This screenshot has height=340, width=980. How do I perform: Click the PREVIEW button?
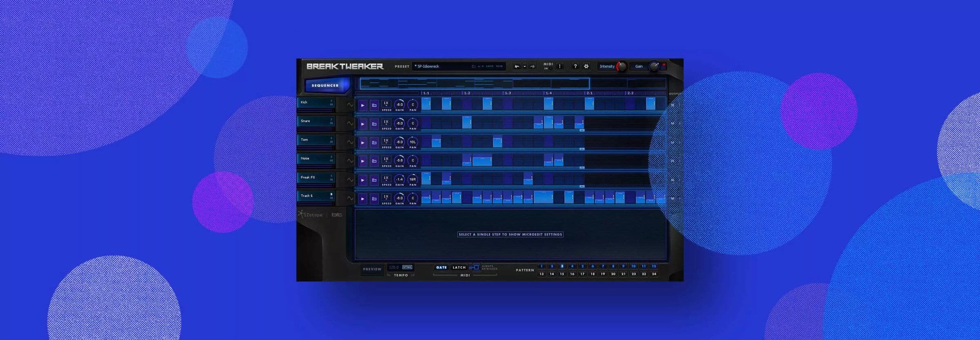[x=372, y=269]
